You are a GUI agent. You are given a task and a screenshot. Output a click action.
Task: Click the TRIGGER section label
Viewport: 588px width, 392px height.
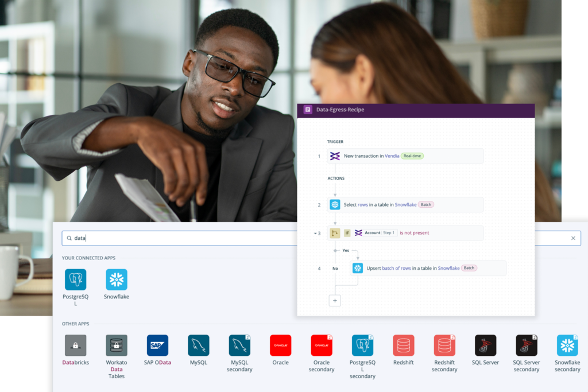coord(335,142)
